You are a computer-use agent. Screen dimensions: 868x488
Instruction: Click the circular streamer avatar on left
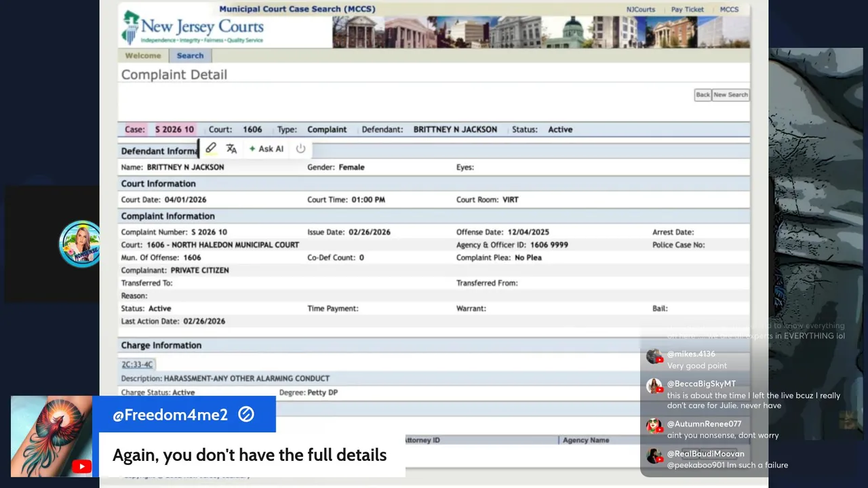[80, 243]
